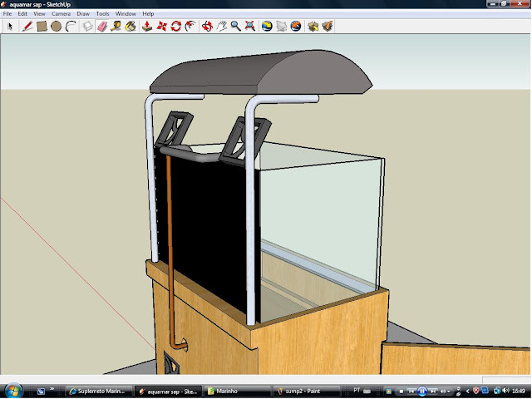Click the Toggle Terrain icon

[281, 27]
